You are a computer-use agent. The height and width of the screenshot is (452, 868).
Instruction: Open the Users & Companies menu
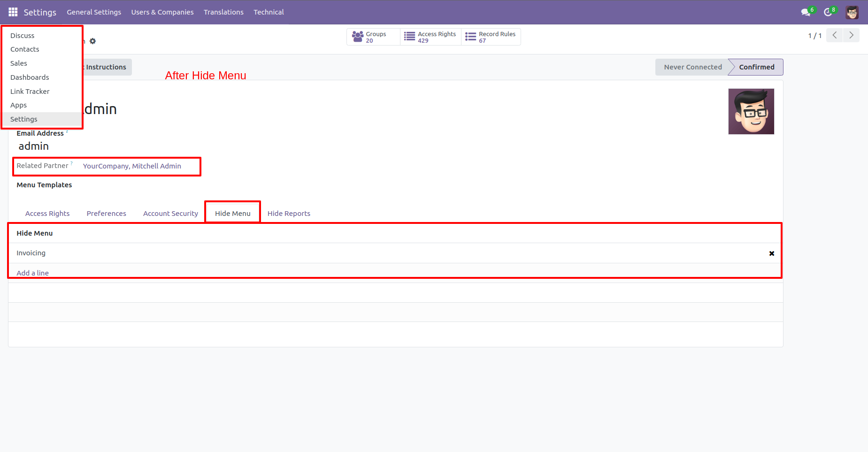coord(162,12)
